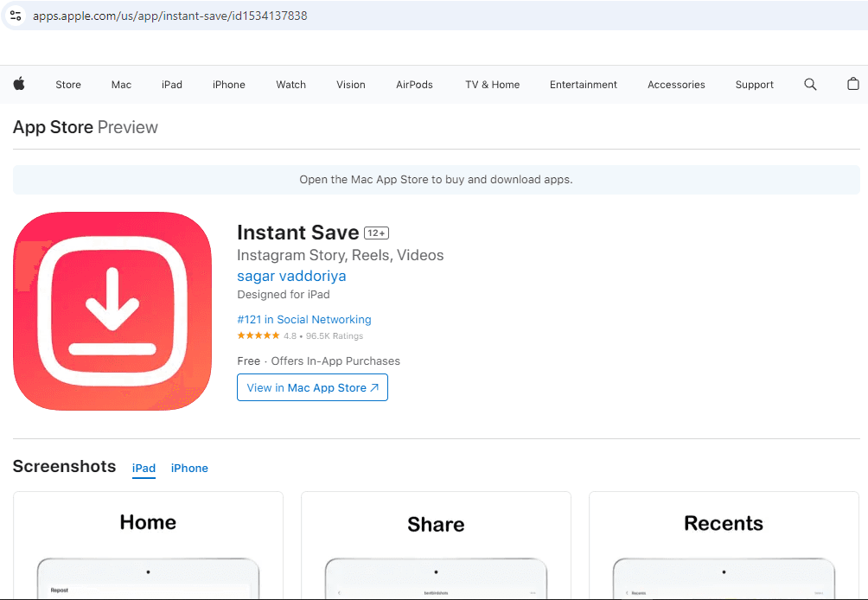Open the Watch nav item

(290, 85)
